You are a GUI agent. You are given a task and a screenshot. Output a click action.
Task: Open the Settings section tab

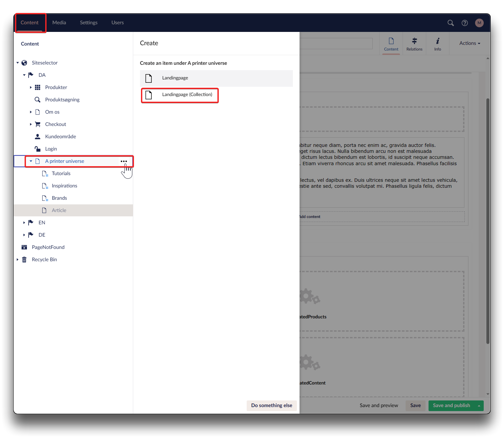tap(88, 23)
